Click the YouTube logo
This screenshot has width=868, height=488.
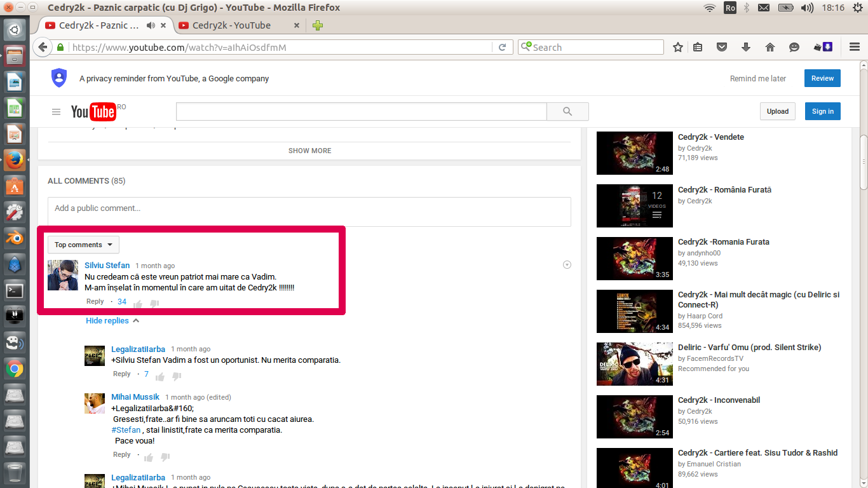tap(93, 112)
